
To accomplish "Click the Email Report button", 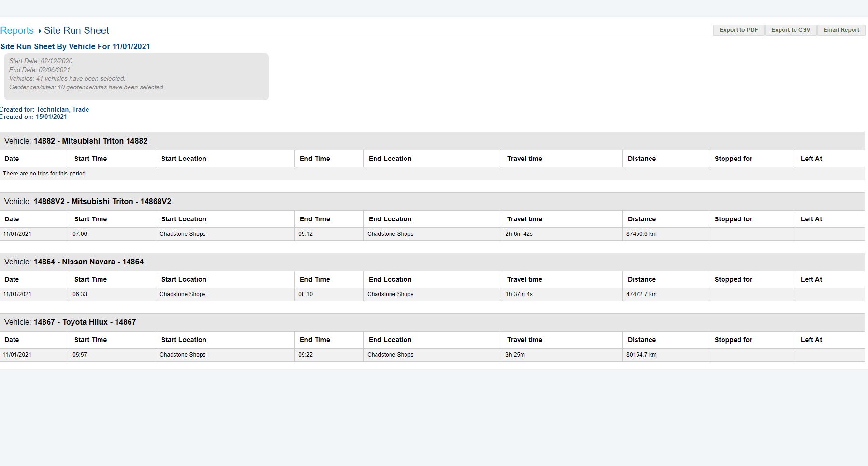I will point(841,30).
